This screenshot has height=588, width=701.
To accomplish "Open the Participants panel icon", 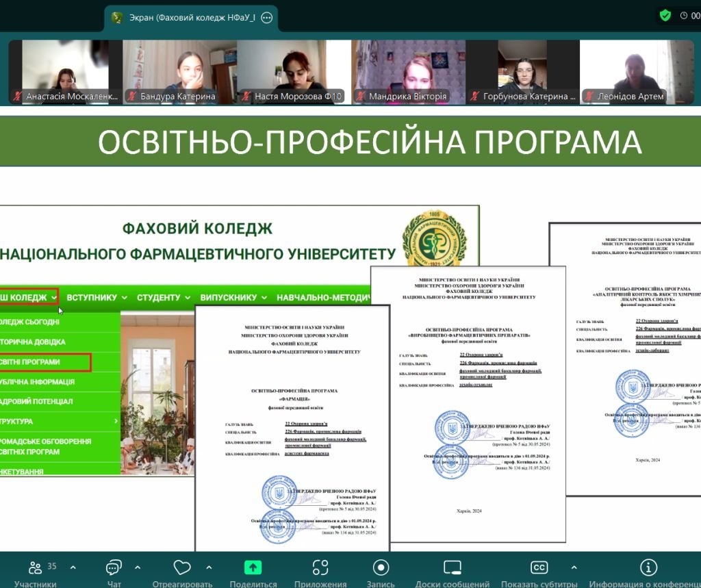I will tap(35, 567).
